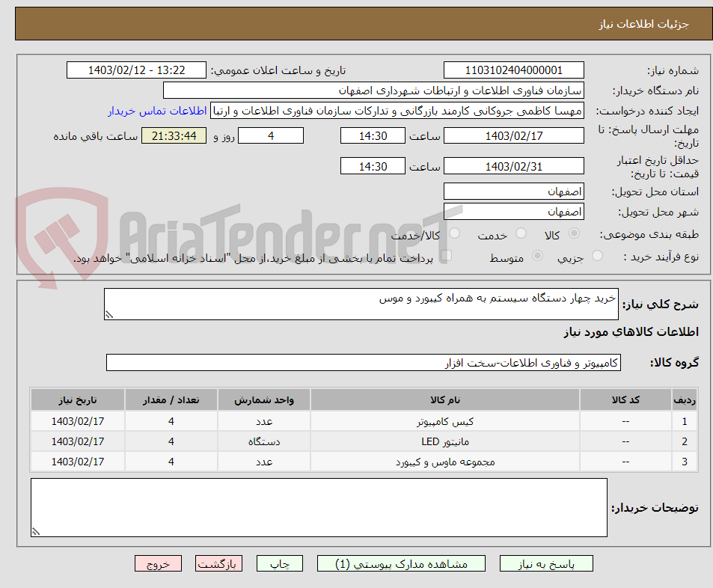Click the ردیف column header
This screenshot has height=588, width=713.
pos(685,399)
